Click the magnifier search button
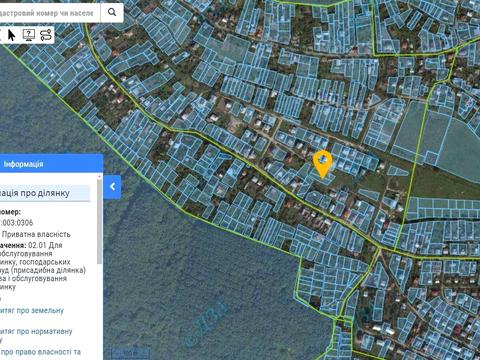The image size is (480, 360). tap(112, 12)
